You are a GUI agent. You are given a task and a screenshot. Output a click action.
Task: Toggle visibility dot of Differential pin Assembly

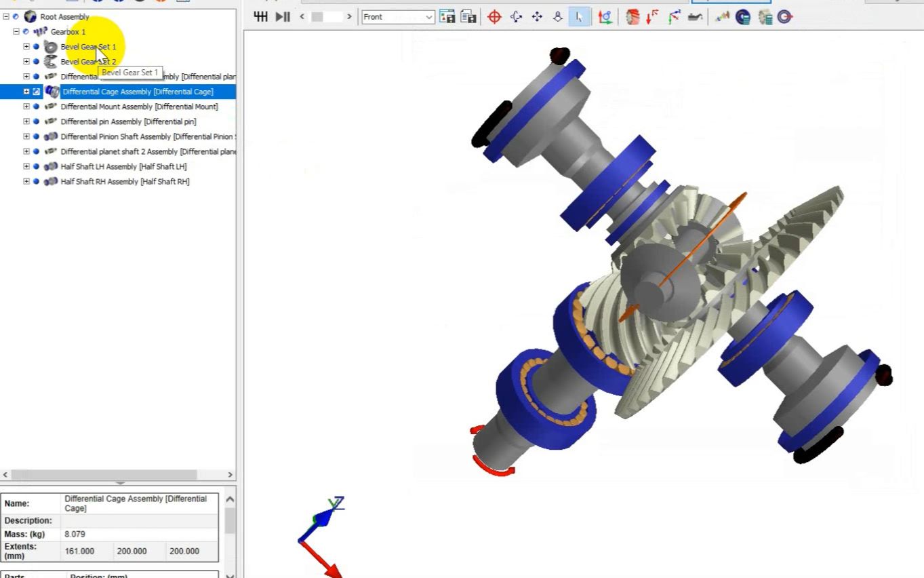[x=36, y=121]
